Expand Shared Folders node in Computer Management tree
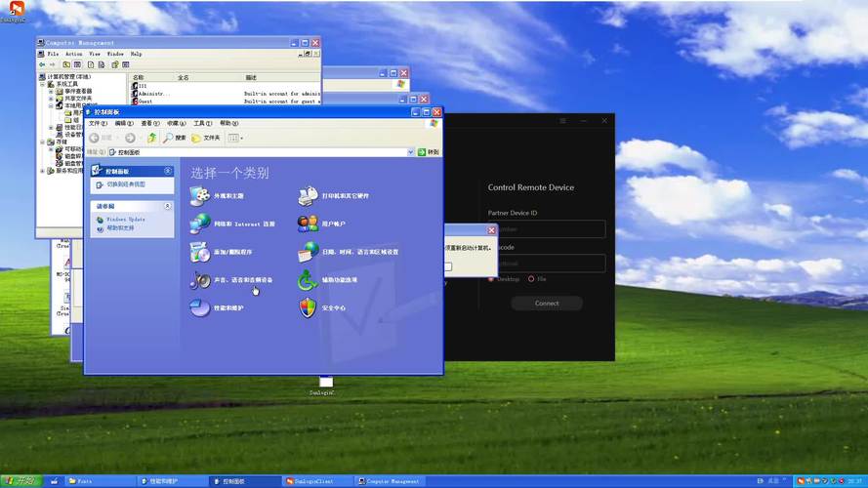868x488 pixels. pyautogui.click(x=51, y=99)
